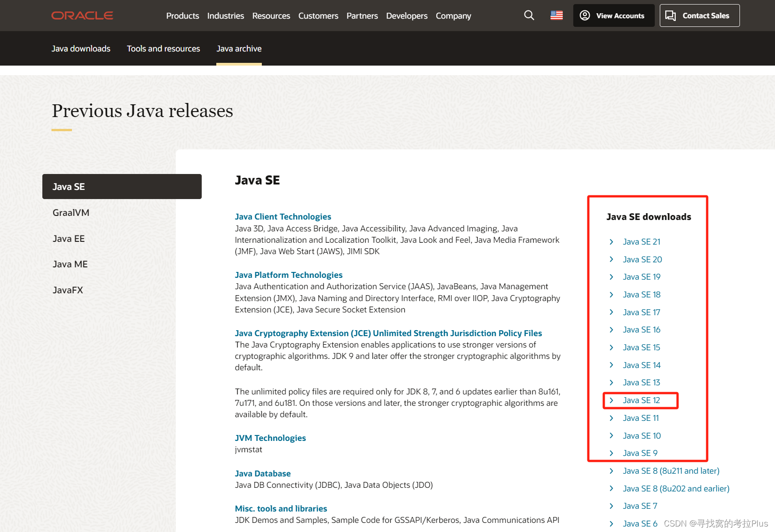Select Java SE in the sidebar
775x532 pixels.
tap(122, 187)
